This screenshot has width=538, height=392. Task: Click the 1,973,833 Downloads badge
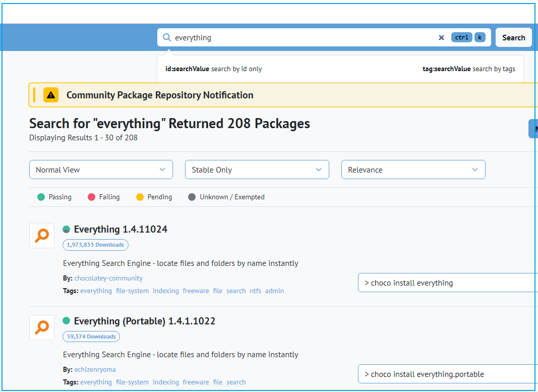[x=95, y=245]
